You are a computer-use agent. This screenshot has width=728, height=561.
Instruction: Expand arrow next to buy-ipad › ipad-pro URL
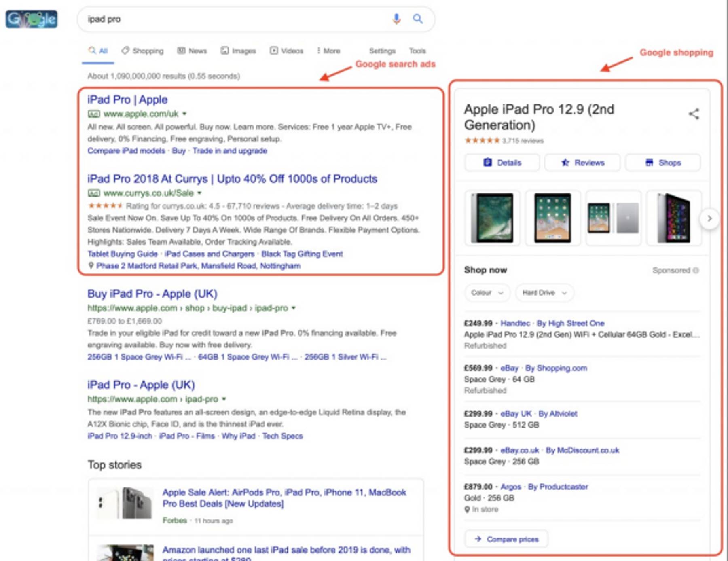pos(294,308)
